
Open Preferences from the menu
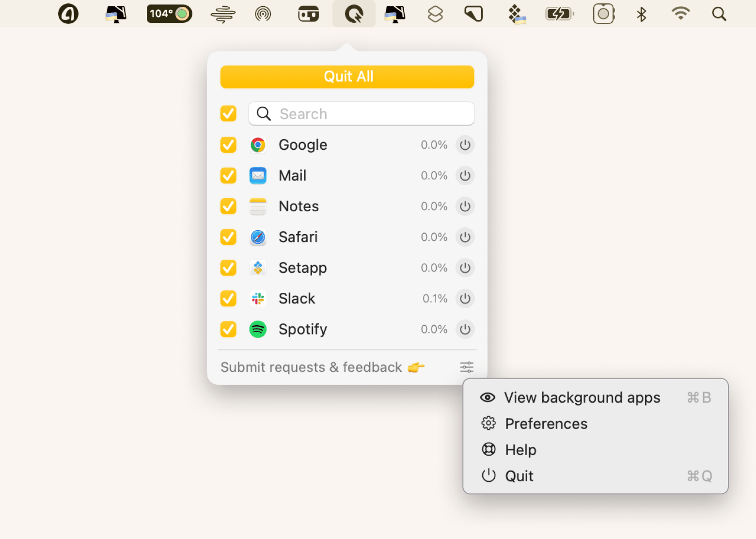546,424
